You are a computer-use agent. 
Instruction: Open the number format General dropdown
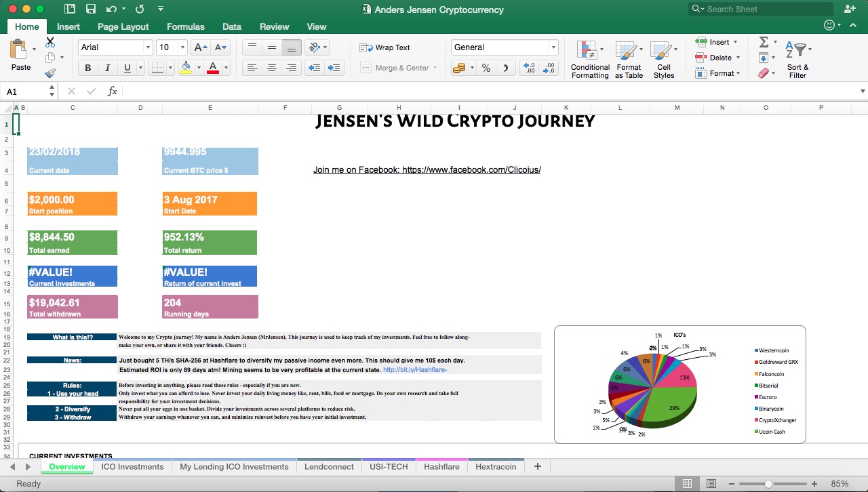(553, 47)
